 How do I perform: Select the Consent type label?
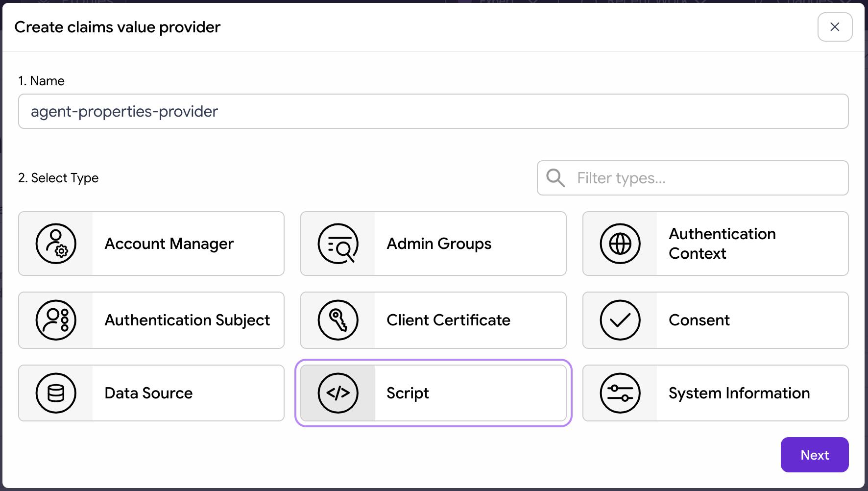point(699,320)
